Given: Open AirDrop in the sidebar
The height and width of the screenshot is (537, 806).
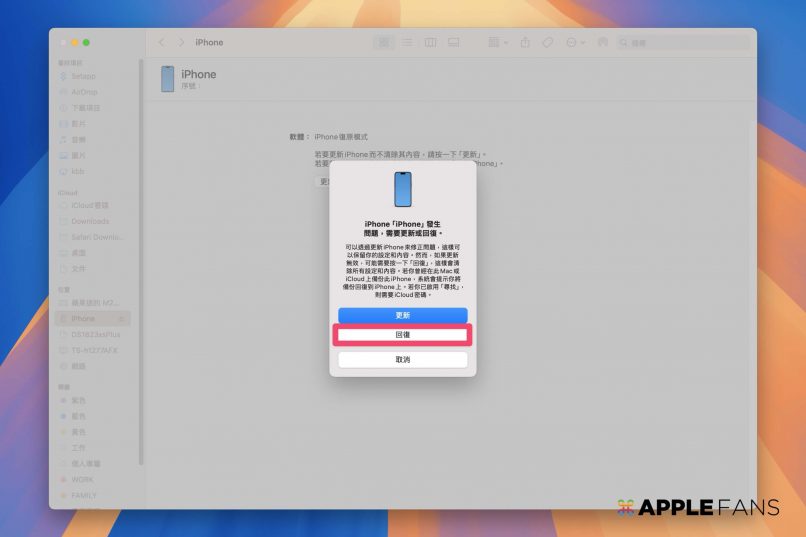Looking at the screenshot, I should 84,92.
